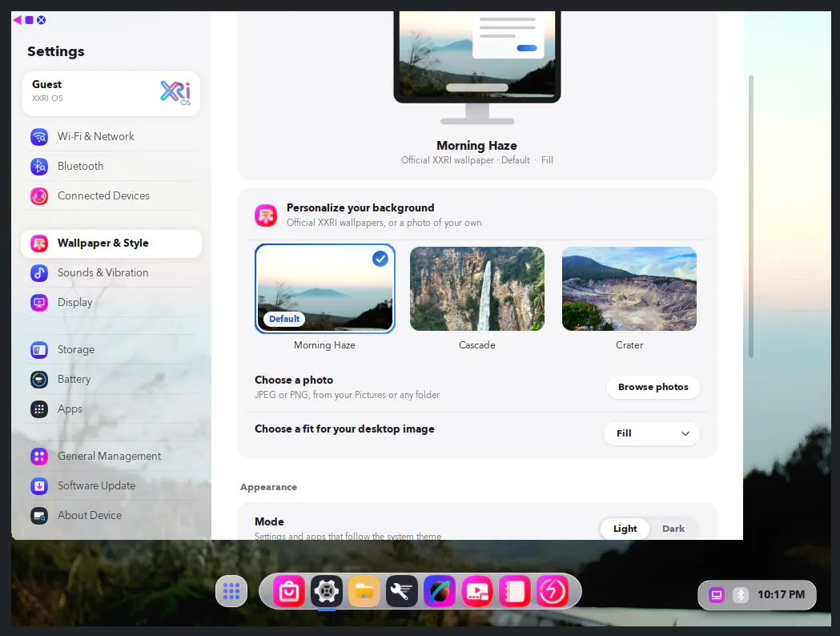Select the Connected Devices icon

coord(39,196)
